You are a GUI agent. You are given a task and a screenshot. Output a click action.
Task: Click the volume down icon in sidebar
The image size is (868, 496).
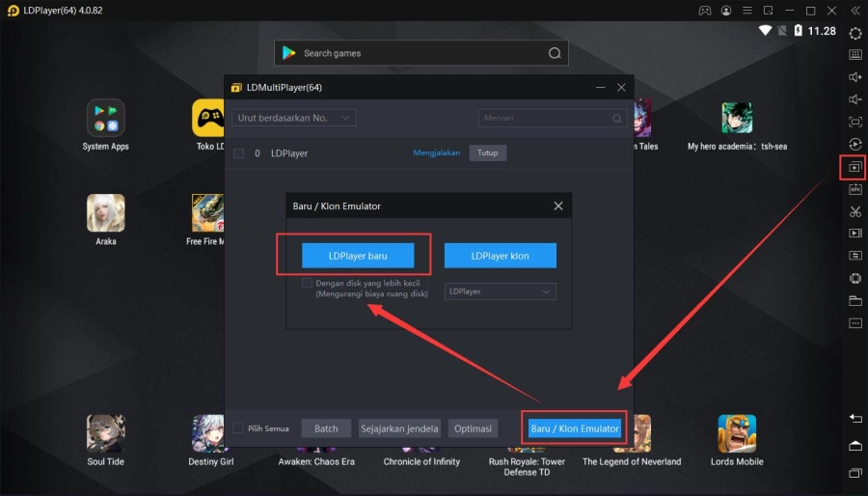855,99
